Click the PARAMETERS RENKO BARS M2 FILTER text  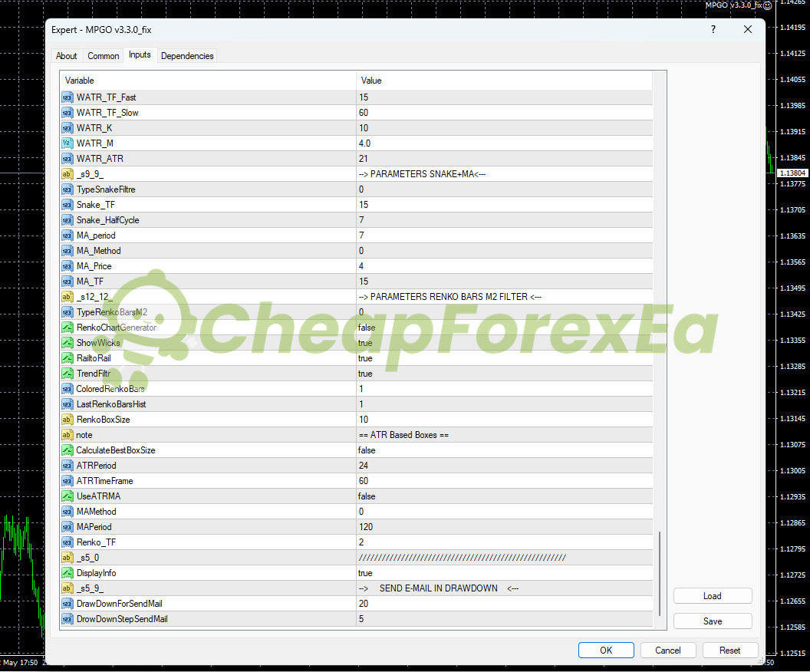pos(450,297)
